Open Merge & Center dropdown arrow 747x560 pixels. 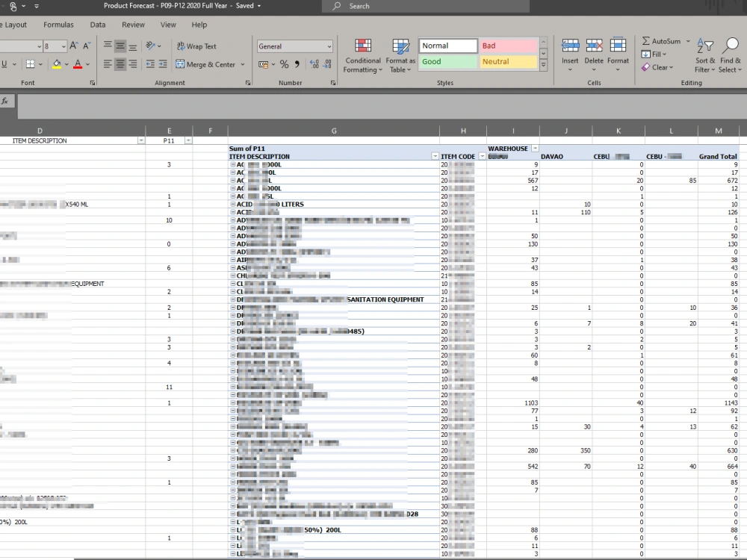coord(243,64)
